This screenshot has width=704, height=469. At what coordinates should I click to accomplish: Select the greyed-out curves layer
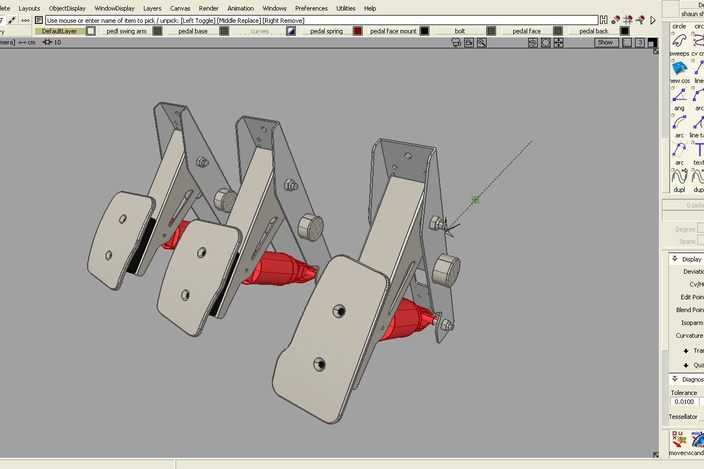click(260, 31)
